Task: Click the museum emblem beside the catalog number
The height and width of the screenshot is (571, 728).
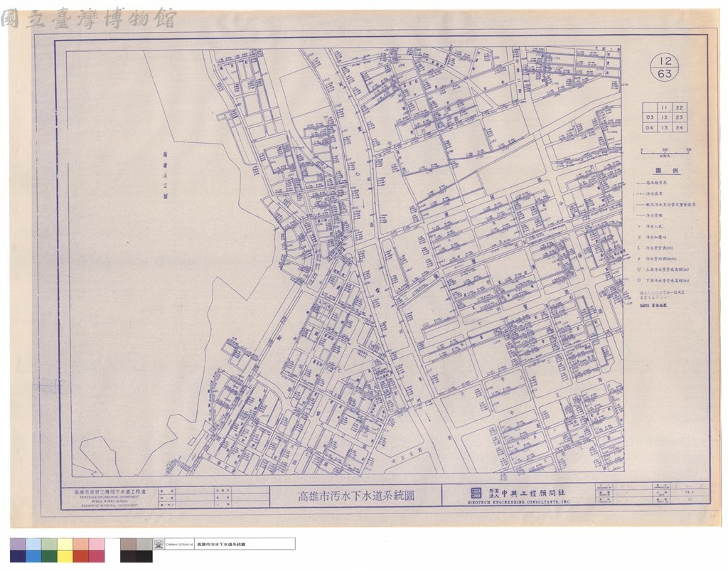Action: click(x=159, y=544)
